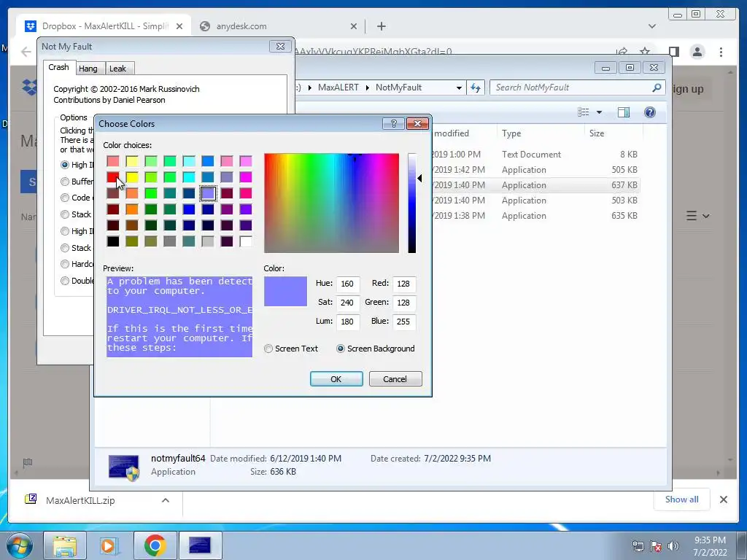The height and width of the screenshot is (560, 747).
Task: Pick the bright red color swatch
Action: (x=113, y=177)
